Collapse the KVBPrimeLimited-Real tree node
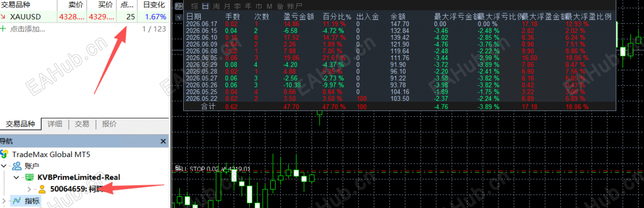644x208 pixels. click(x=17, y=177)
